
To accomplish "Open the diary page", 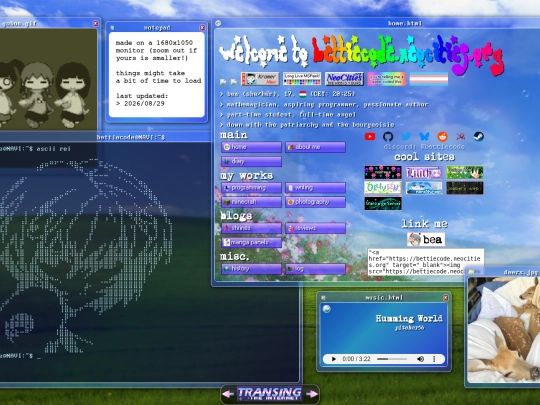I will coord(251,161).
